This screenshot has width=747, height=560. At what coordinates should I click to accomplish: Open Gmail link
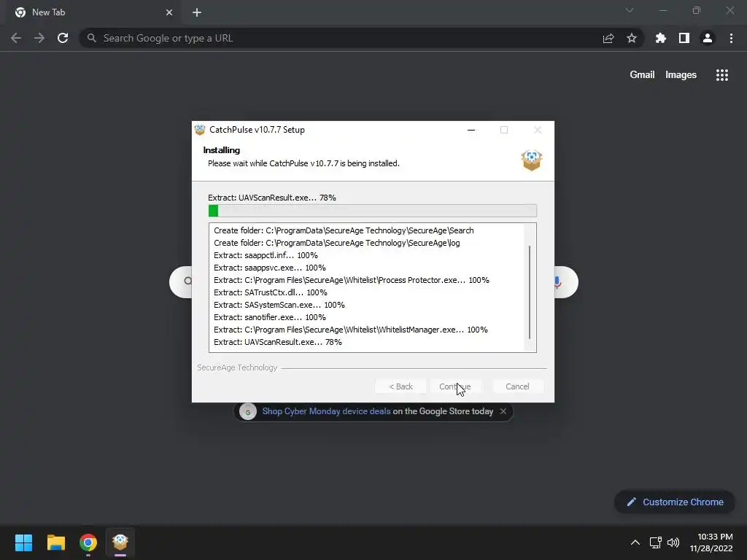[x=642, y=75]
